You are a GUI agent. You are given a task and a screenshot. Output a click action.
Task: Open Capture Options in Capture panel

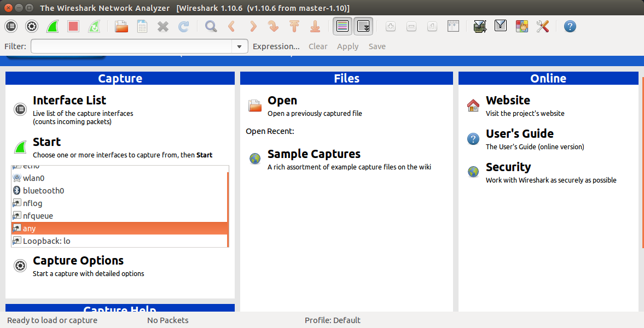point(78,260)
